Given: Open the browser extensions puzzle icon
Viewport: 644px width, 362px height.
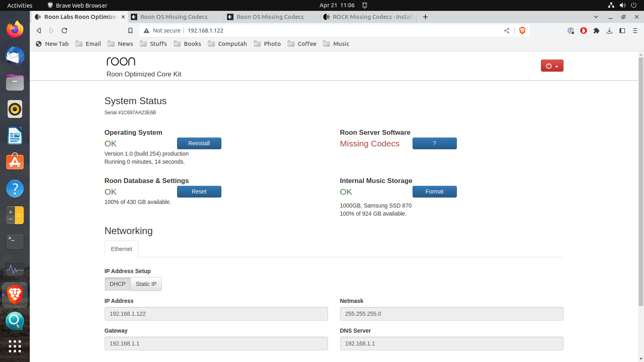Looking at the screenshot, I should [x=597, y=31].
